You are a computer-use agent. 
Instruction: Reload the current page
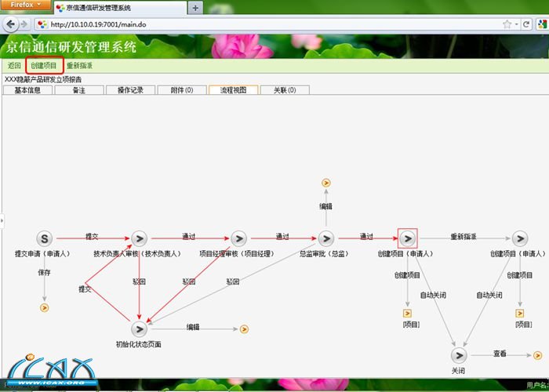(526, 24)
